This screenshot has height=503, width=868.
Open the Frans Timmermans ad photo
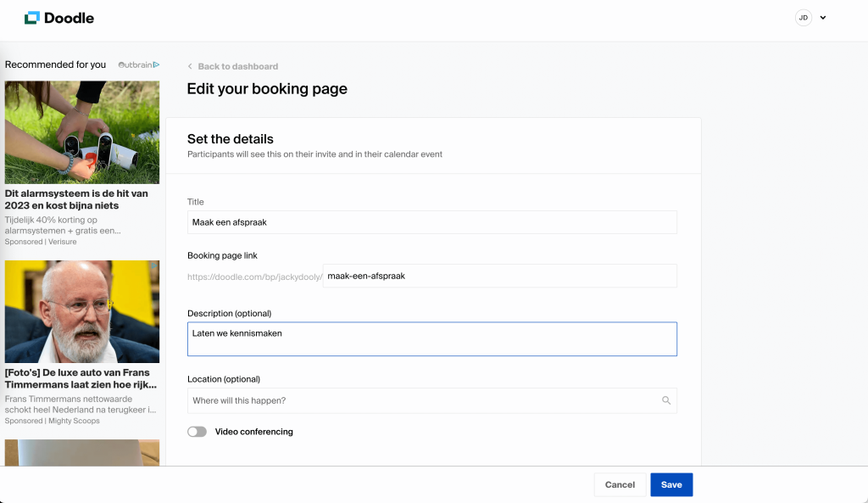click(x=81, y=311)
